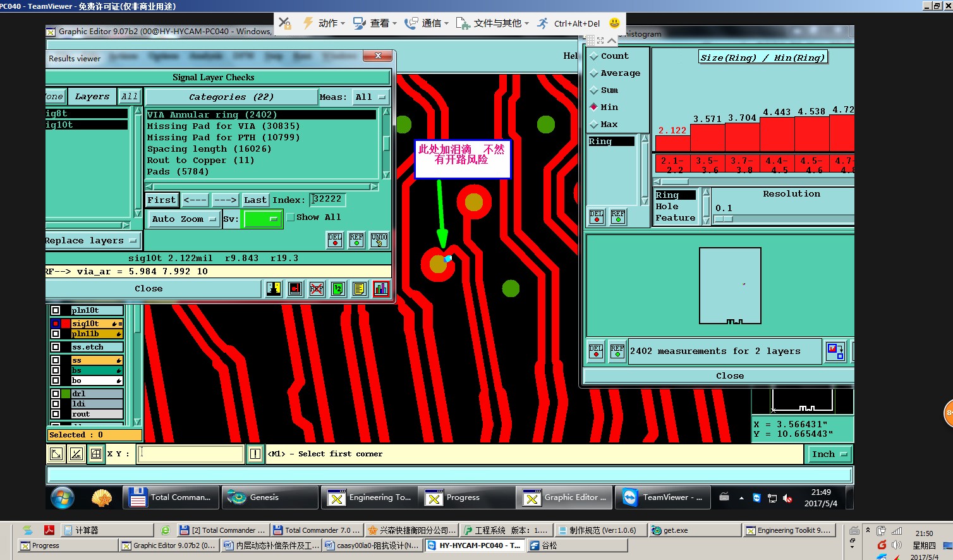Click the X Y coordinate input field
The width and height of the screenshot is (953, 560).
(191, 454)
